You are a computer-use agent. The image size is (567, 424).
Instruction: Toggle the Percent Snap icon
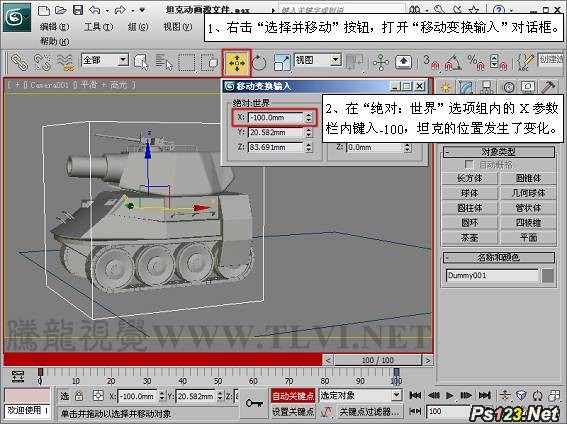tap(476, 62)
